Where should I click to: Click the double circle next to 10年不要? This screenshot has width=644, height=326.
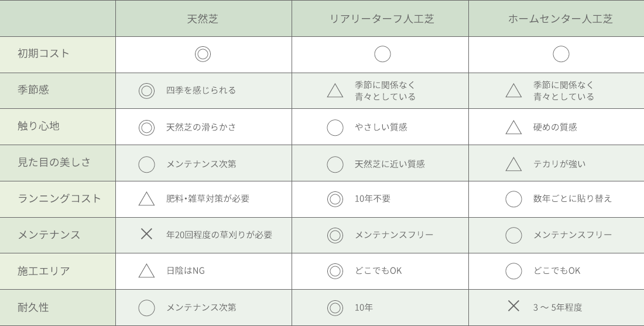click(x=335, y=199)
